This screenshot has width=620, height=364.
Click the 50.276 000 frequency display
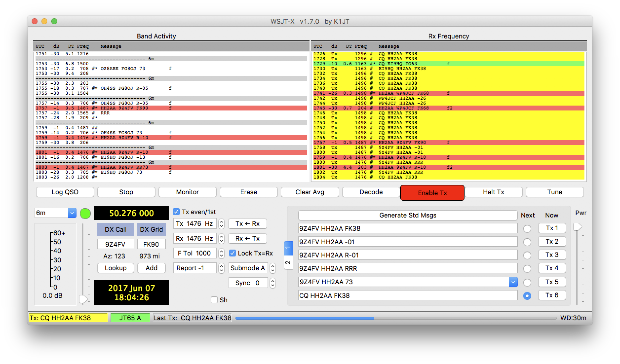131,213
